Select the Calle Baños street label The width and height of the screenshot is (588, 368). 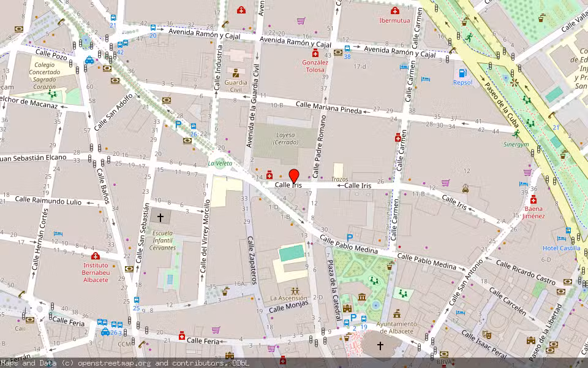pos(103,186)
